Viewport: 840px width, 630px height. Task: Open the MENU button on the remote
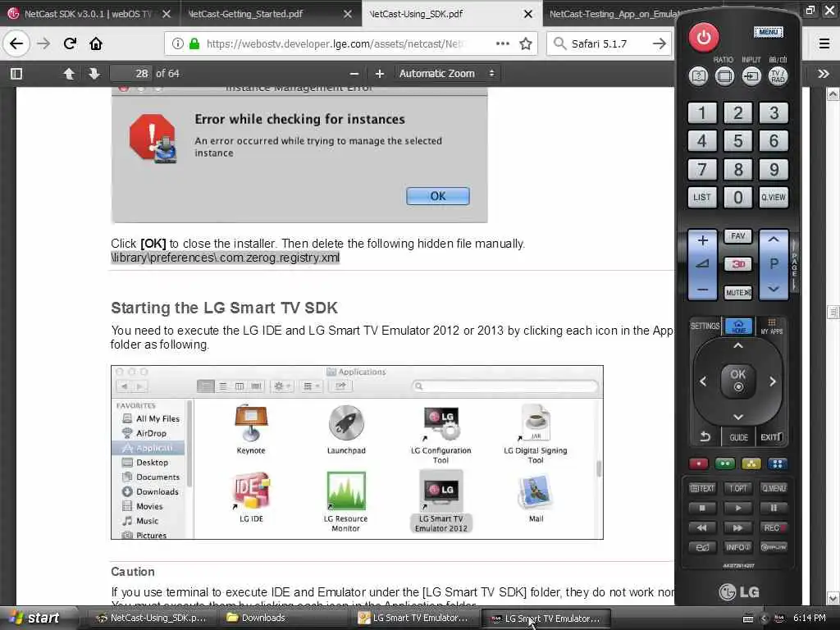click(x=768, y=32)
